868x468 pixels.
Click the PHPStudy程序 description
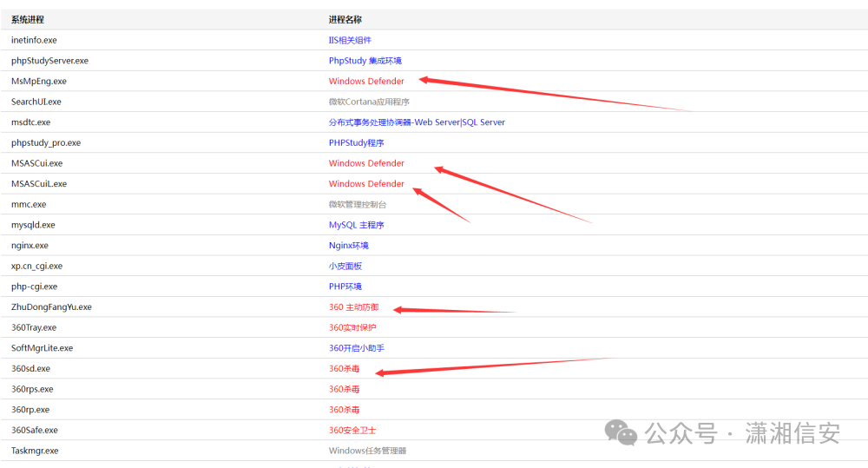tap(357, 143)
